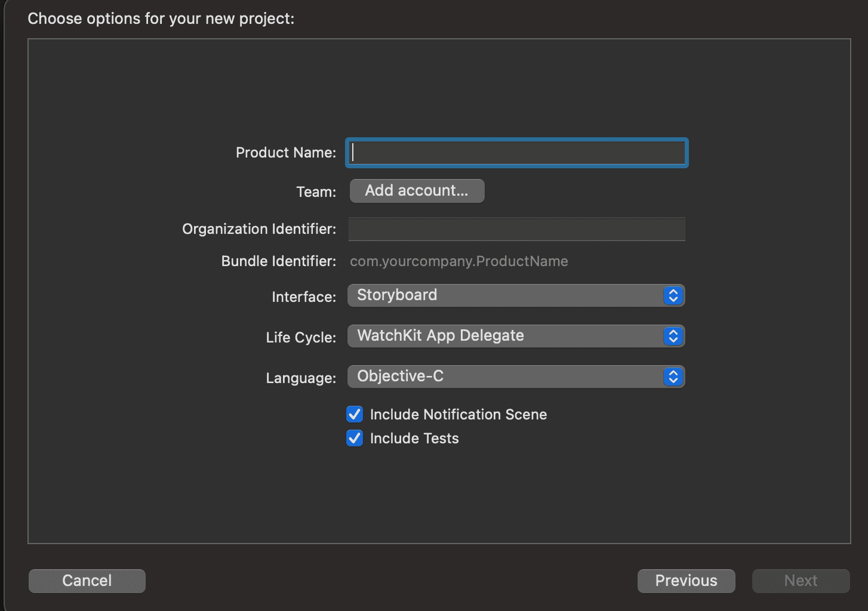Viewport: 868px width, 611px height.
Task: Click the "Team:" label
Action: point(316,192)
